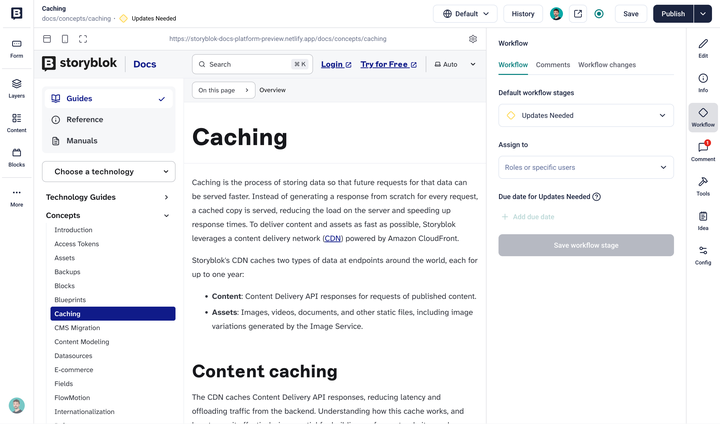Viewport: 720px width, 424px height.
Task: Expand the Technology Guides section
Action: (x=108, y=197)
